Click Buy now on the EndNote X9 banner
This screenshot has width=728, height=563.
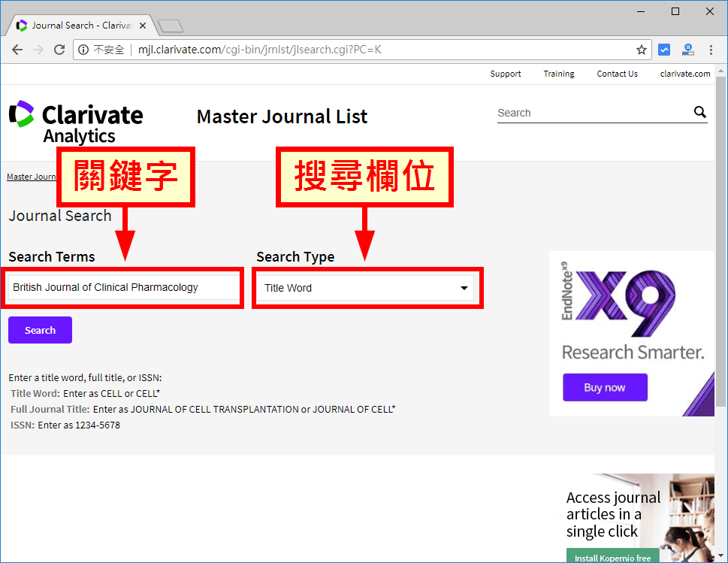604,387
